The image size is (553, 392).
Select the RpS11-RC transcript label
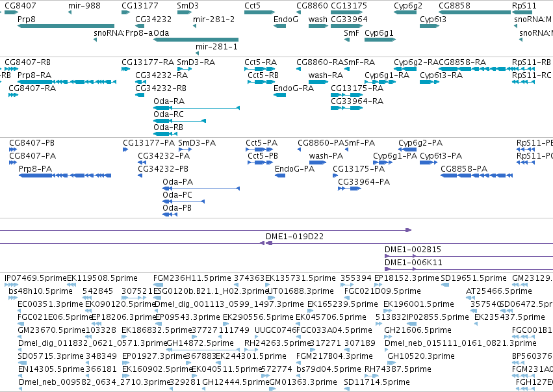(x=532, y=75)
